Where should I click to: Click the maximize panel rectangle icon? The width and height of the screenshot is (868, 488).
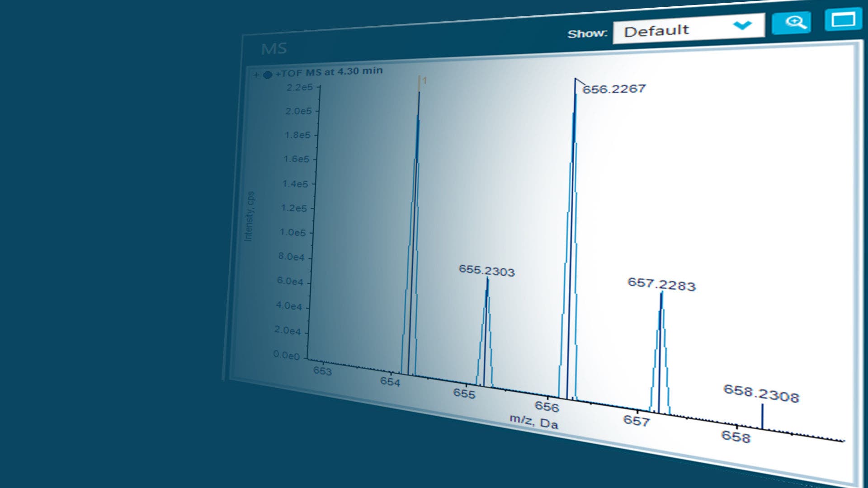tap(843, 20)
